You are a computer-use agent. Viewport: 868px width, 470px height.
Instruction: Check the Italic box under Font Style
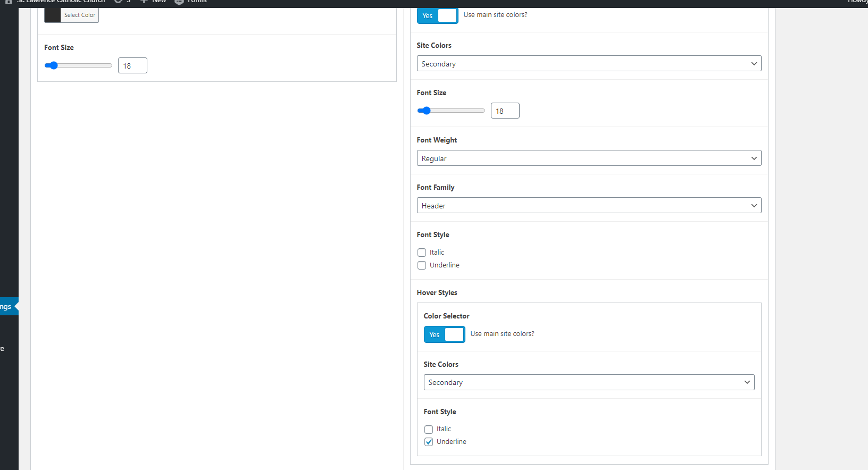422,253
